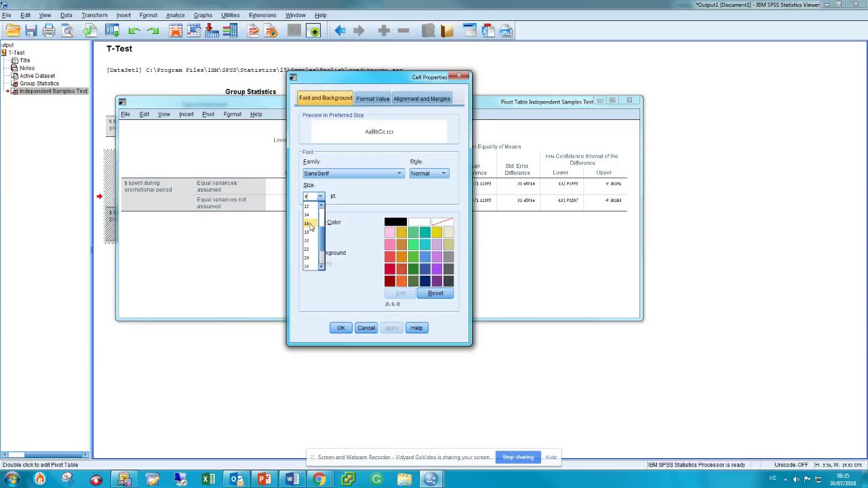Click the Open folder toolbar icon

[x=13, y=30]
